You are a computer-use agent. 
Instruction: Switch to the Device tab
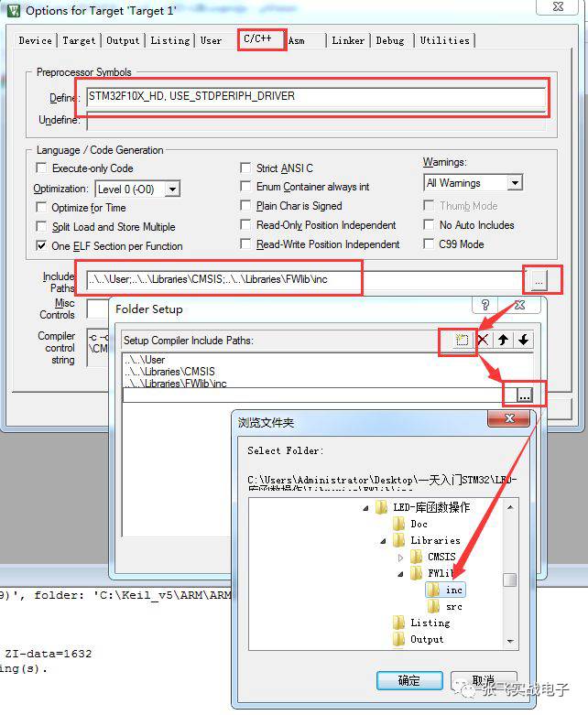[35, 40]
